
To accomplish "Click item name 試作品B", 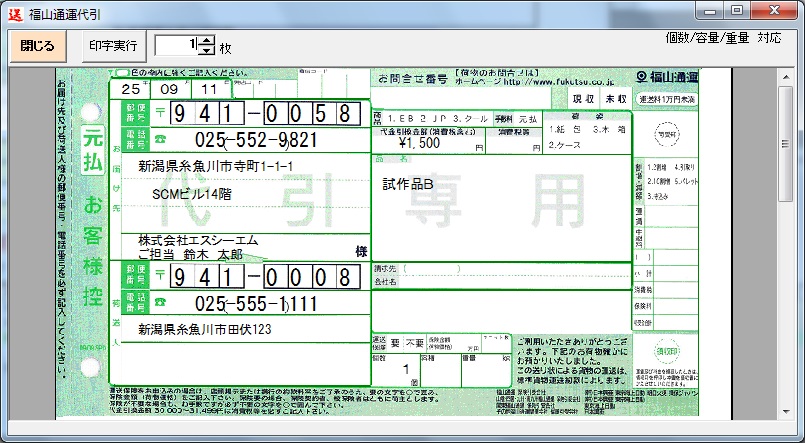I will [408, 184].
